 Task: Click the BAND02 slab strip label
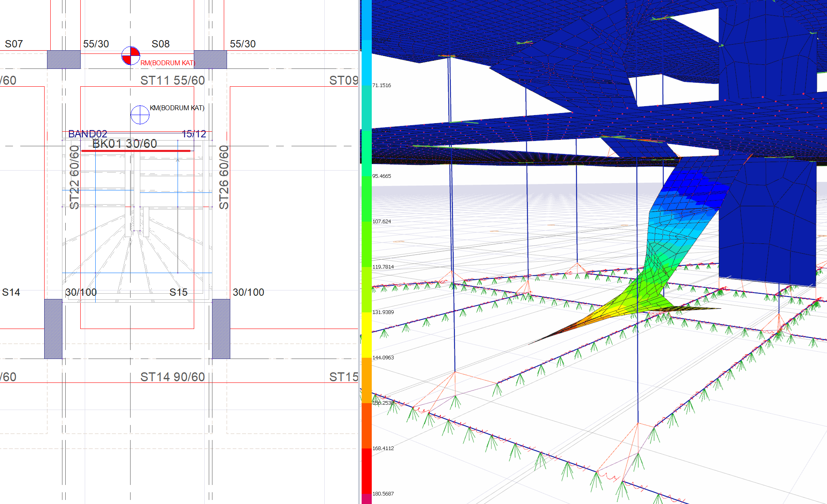[88, 134]
